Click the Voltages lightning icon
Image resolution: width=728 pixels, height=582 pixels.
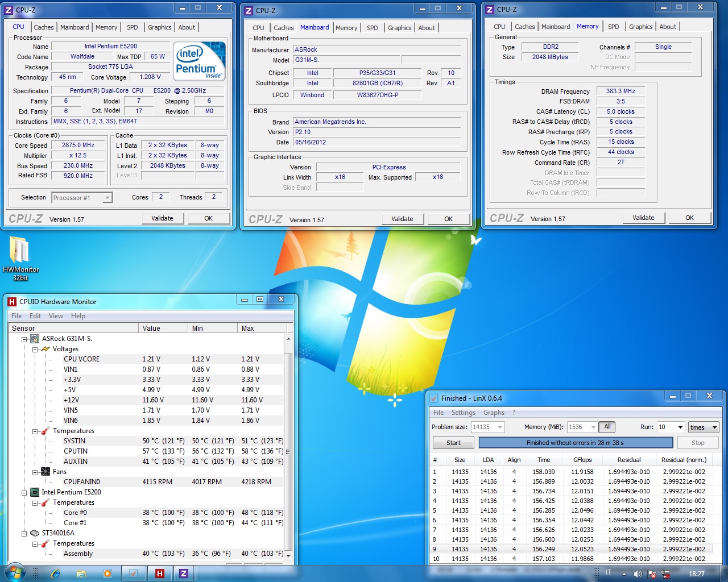click(45, 349)
